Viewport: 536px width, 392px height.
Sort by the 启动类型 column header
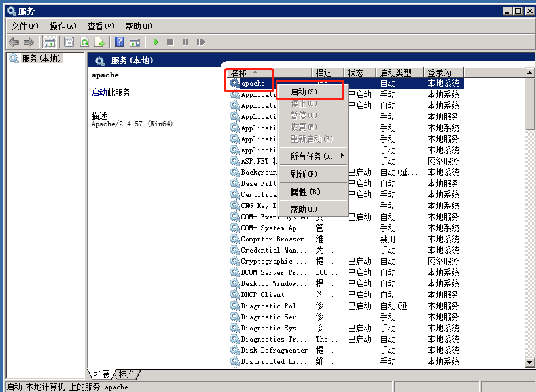pyautogui.click(x=395, y=73)
